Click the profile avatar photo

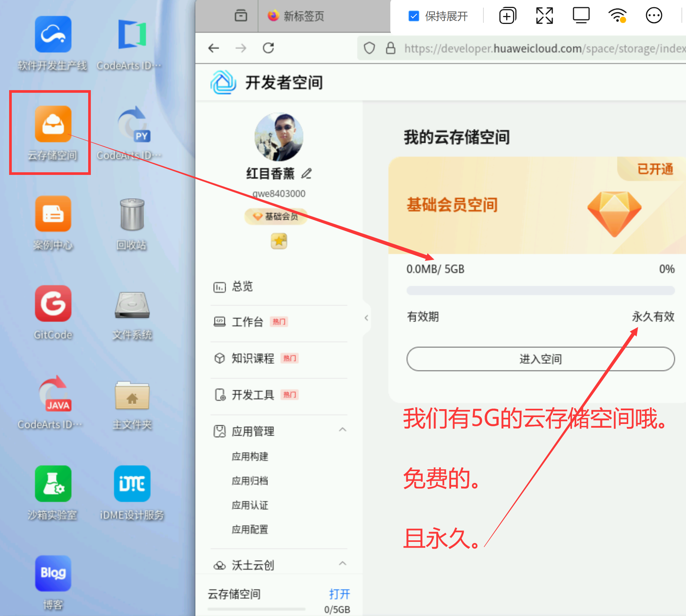tap(279, 137)
